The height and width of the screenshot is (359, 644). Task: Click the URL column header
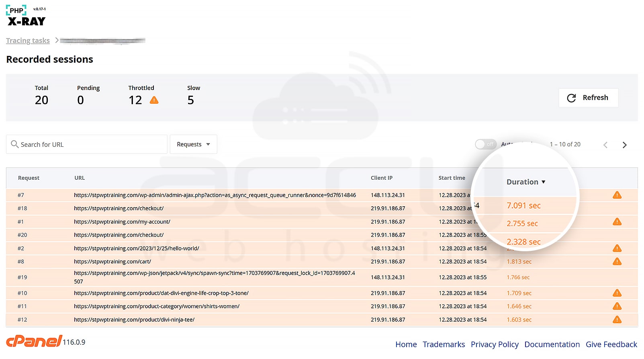[x=80, y=178]
